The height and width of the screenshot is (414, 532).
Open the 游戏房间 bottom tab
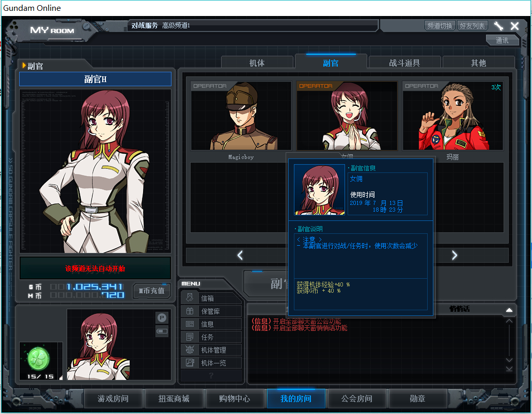[x=113, y=399]
